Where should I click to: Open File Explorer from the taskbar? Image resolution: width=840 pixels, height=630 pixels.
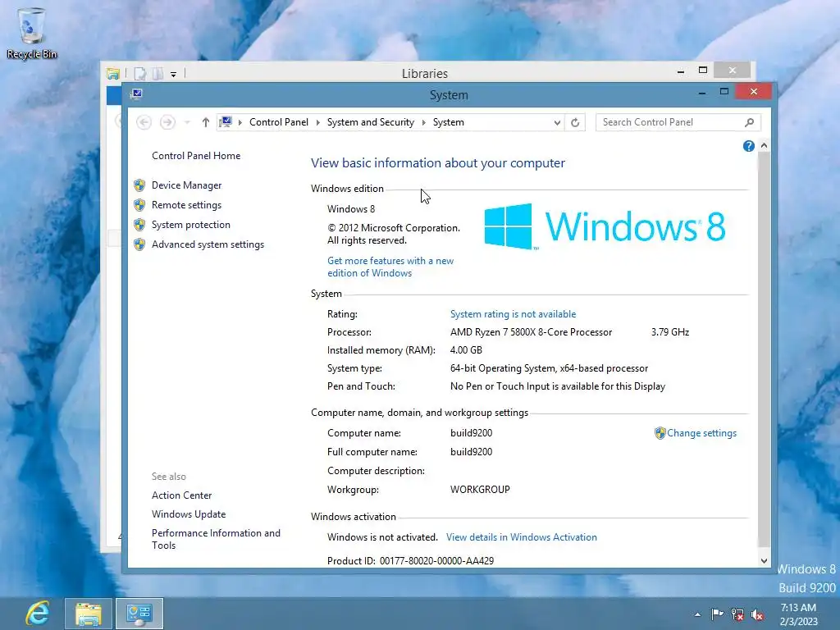tap(89, 614)
